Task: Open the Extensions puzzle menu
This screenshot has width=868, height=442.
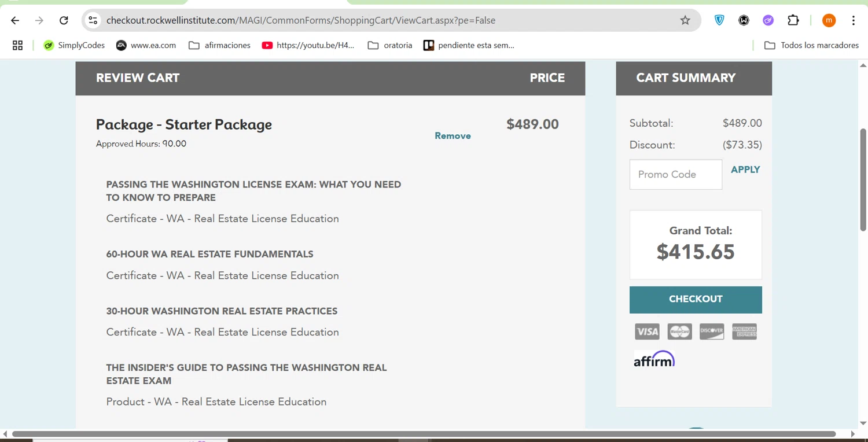Action: point(793,20)
